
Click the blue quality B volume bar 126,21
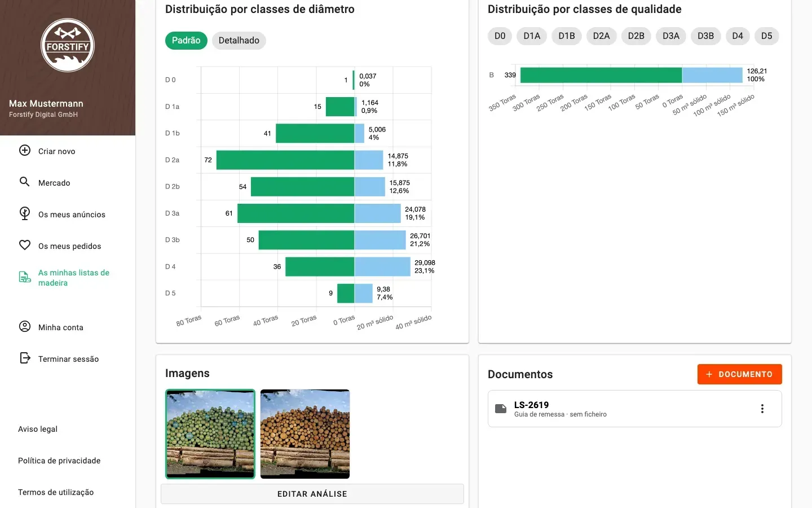(712, 75)
